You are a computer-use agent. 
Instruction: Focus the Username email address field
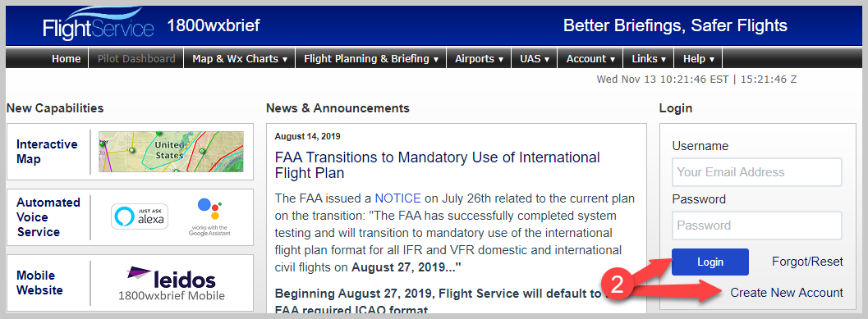[x=757, y=172]
